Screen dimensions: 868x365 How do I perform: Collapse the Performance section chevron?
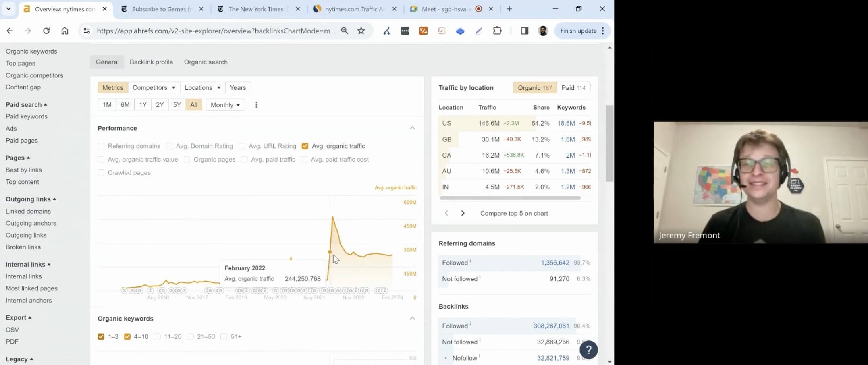tap(412, 128)
